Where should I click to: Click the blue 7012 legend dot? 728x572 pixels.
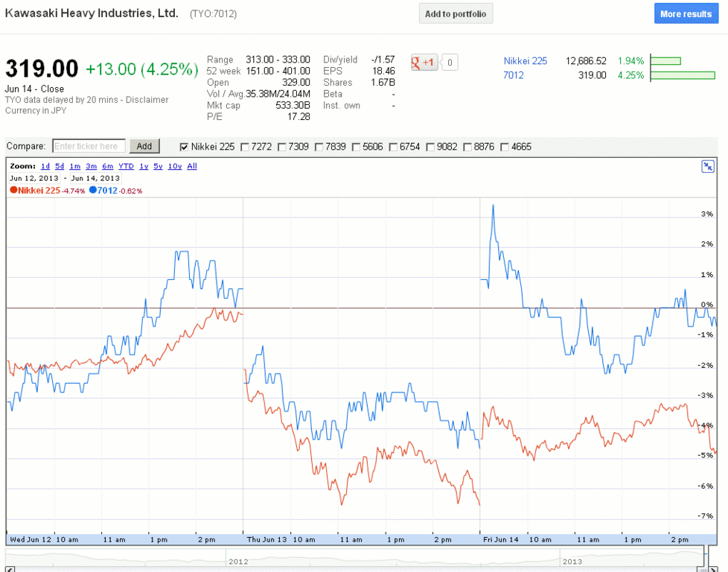pyautogui.click(x=93, y=190)
